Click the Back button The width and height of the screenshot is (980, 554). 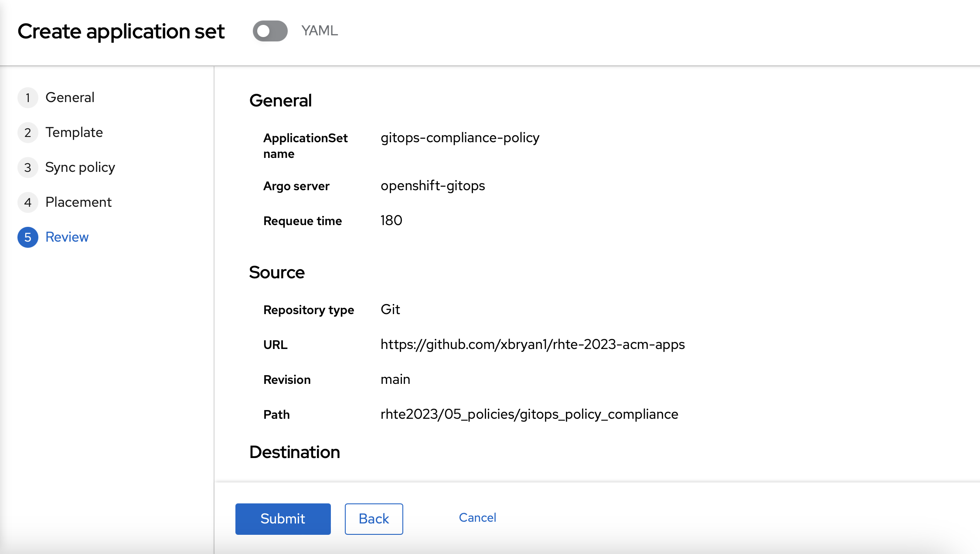point(374,519)
